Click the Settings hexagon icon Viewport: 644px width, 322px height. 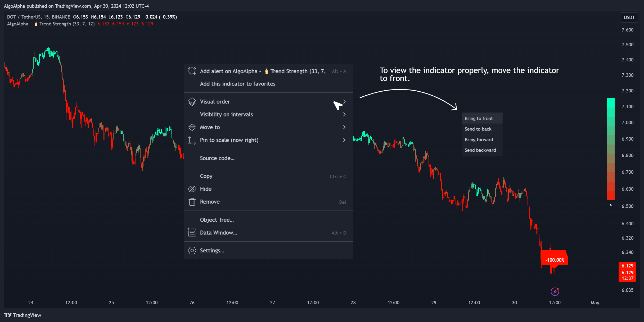[192, 251]
